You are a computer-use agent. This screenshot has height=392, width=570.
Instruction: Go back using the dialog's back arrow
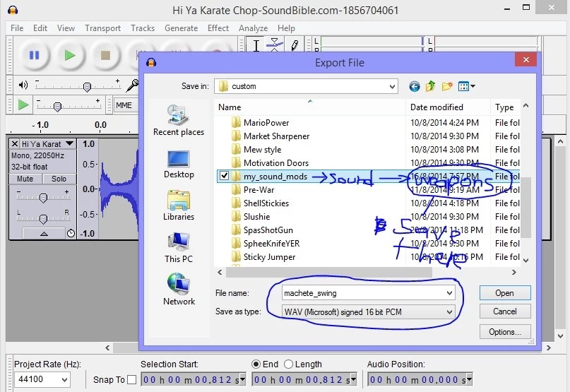pos(415,87)
